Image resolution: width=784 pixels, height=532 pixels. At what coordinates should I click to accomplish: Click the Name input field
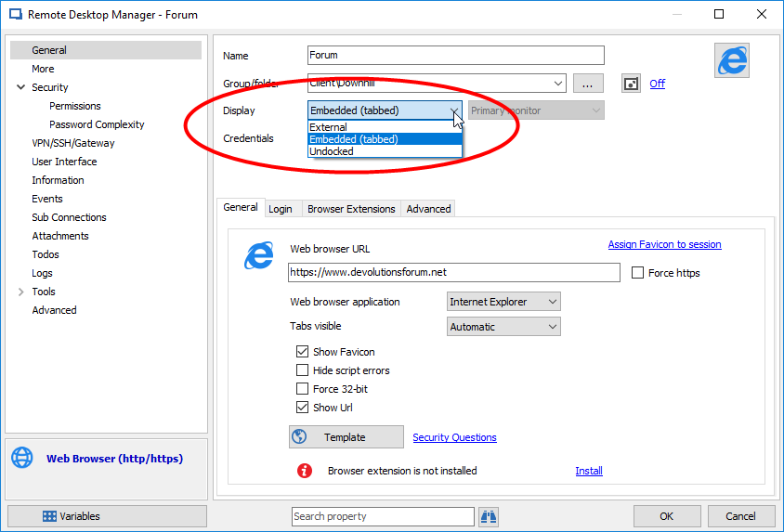tap(455, 55)
